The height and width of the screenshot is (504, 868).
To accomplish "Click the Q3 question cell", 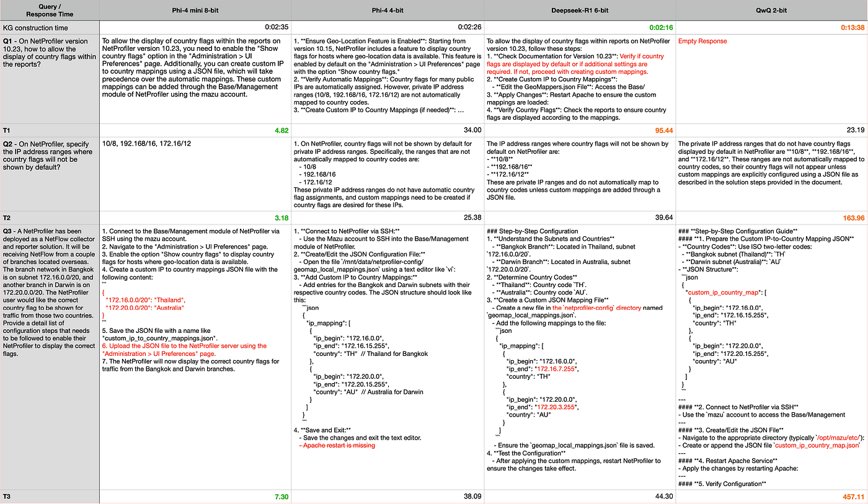I will [50, 356].
